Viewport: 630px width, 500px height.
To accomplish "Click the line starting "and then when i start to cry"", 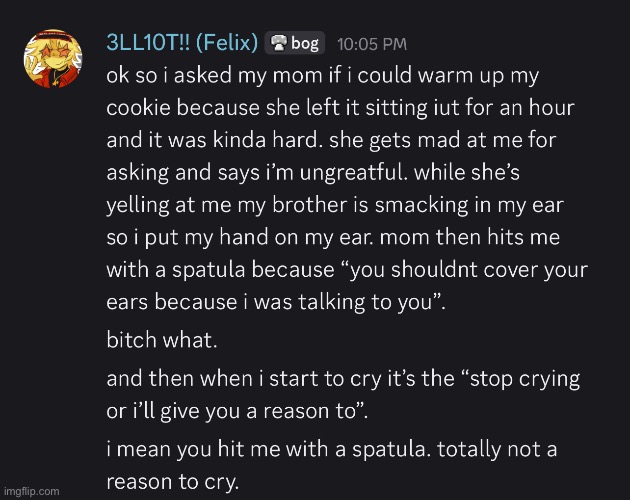I will pos(344,379).
